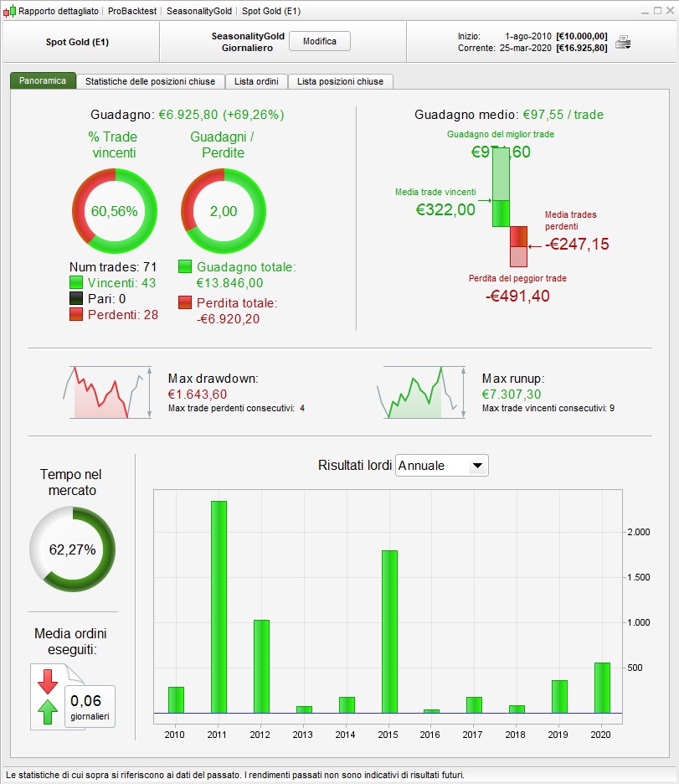Click the 62,27% time in market gauge
This screenshot has height=784, width=679.
click(x=73, y=549)
